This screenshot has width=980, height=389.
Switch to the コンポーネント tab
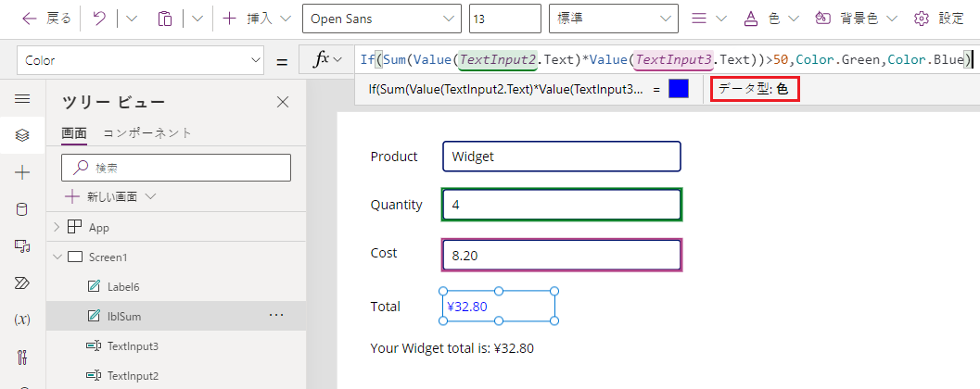point(147,132)
